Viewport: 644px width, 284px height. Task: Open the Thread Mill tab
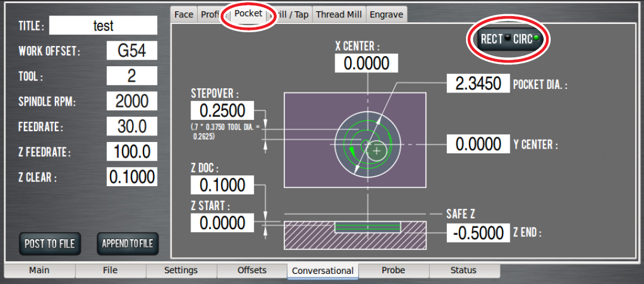pos(339,14)
